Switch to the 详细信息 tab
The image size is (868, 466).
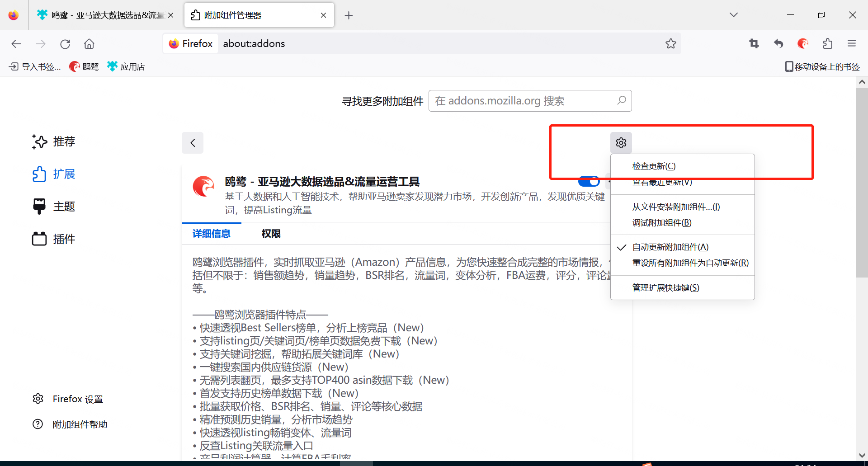point(211,234)
